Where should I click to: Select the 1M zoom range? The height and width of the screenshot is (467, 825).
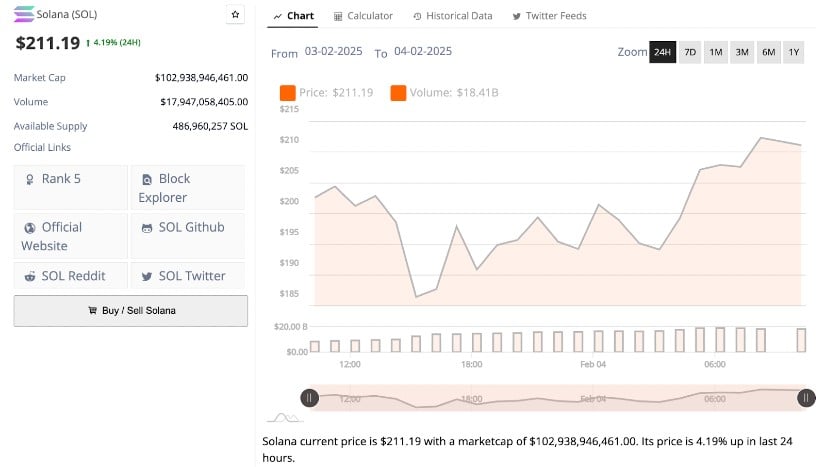click(x=716, y=52)
